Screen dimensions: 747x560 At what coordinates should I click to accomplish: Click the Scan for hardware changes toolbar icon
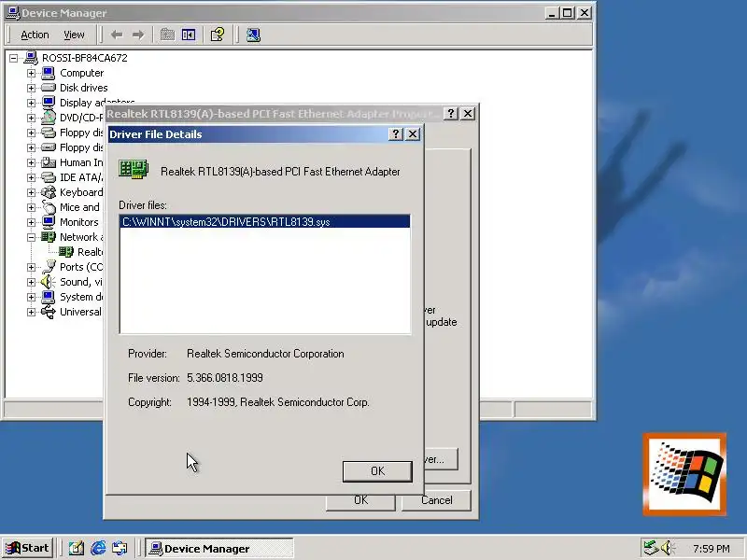click(253, 35)
